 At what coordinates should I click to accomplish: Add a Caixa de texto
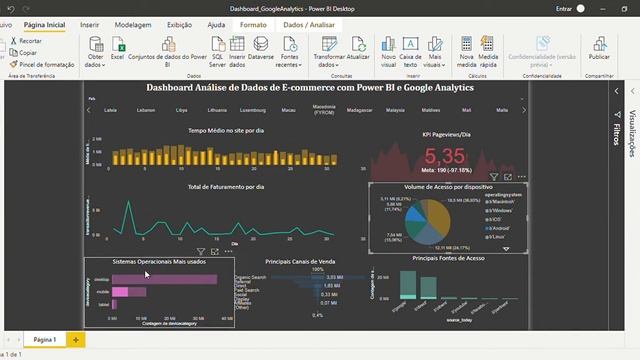[410, 52]
